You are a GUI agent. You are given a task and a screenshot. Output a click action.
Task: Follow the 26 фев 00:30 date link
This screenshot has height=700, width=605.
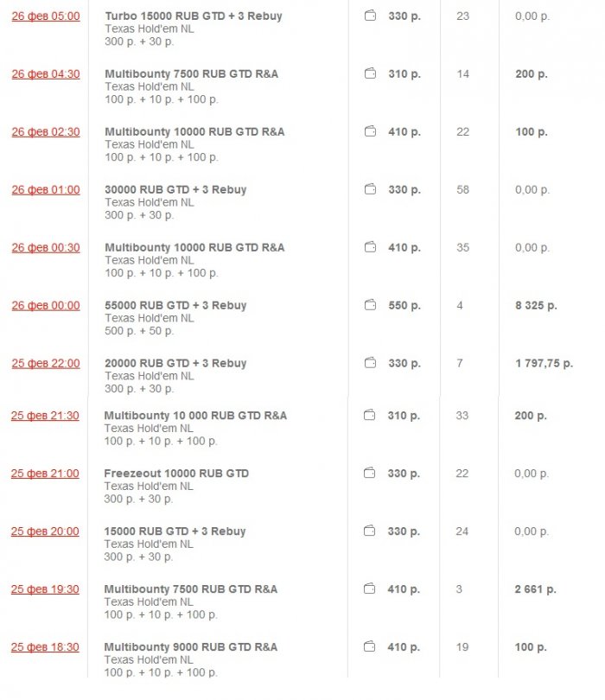pos(45,248)
